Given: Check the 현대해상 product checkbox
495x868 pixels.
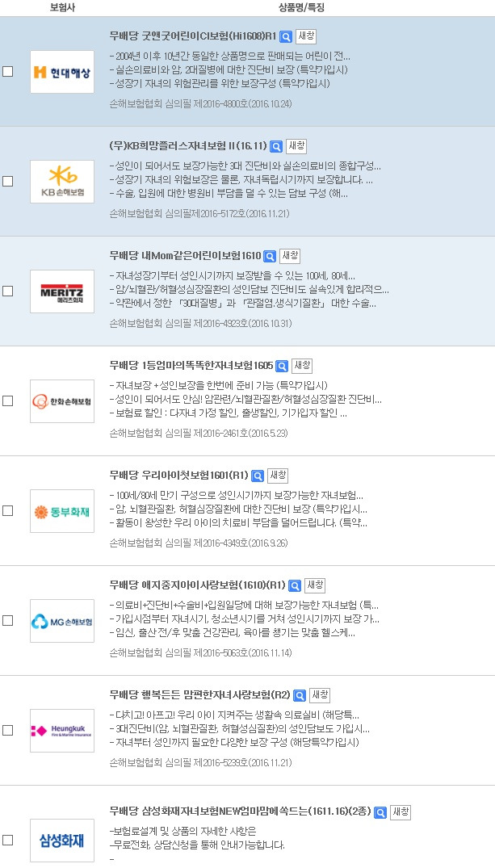Looking at the screenshot, I should coord(8,71).
